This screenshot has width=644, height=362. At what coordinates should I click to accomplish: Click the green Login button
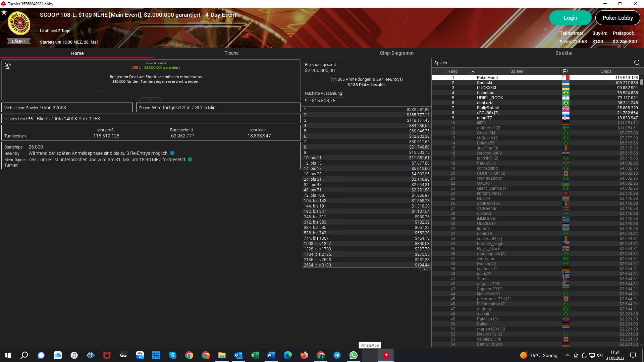(x=570, y=18)
